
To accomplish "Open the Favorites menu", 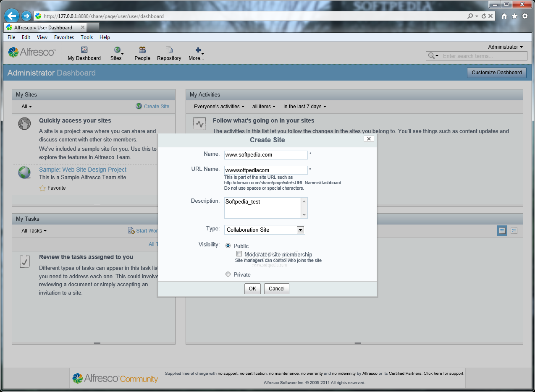I will [64, 37].
